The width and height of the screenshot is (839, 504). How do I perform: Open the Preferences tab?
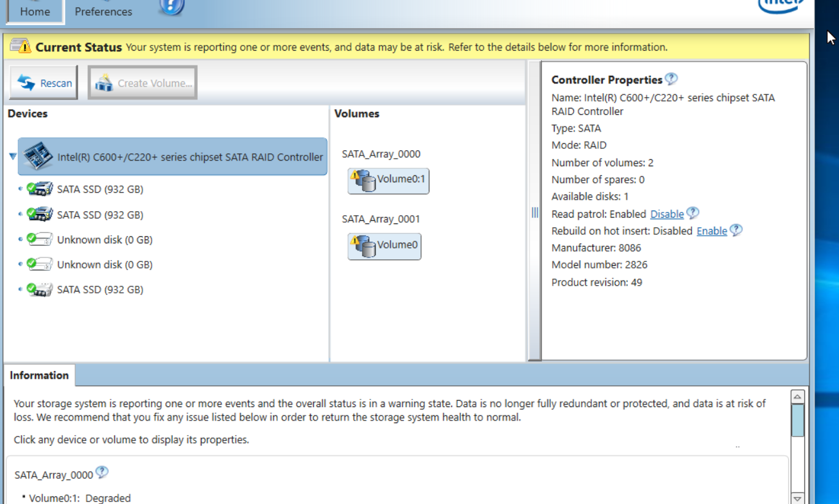pos(103,12)
